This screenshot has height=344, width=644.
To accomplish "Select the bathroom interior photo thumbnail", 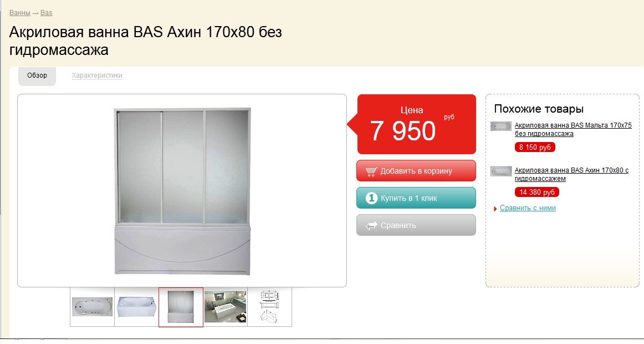I will point(226,307).
